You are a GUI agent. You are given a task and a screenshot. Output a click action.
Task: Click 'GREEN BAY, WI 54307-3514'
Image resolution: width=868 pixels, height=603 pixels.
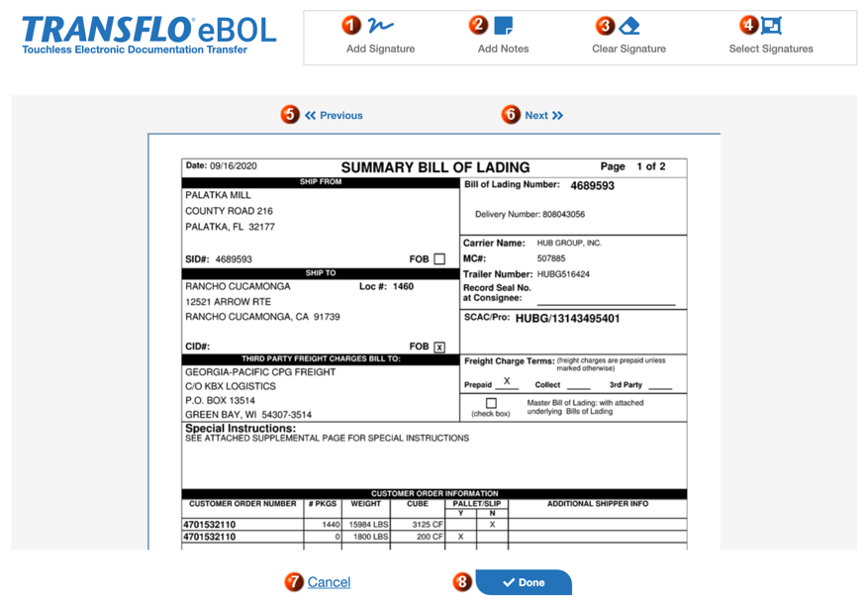click(x=248, y=415)
